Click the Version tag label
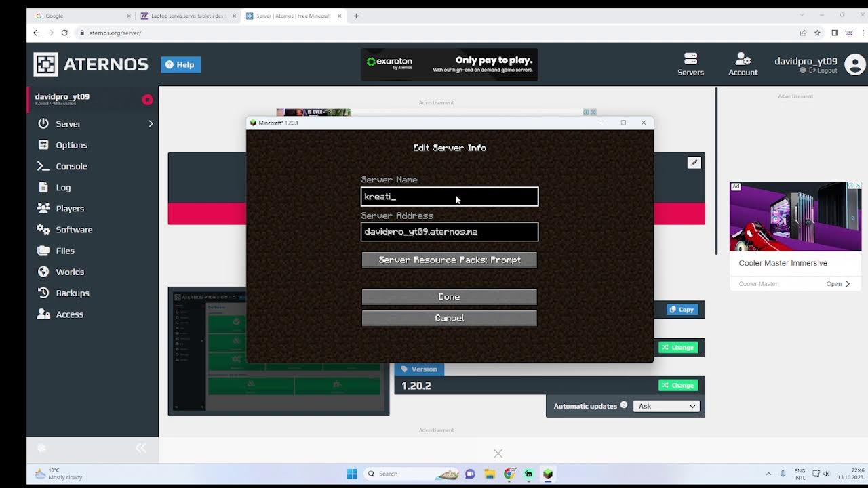The image size is (868, 488). point(418,369)
